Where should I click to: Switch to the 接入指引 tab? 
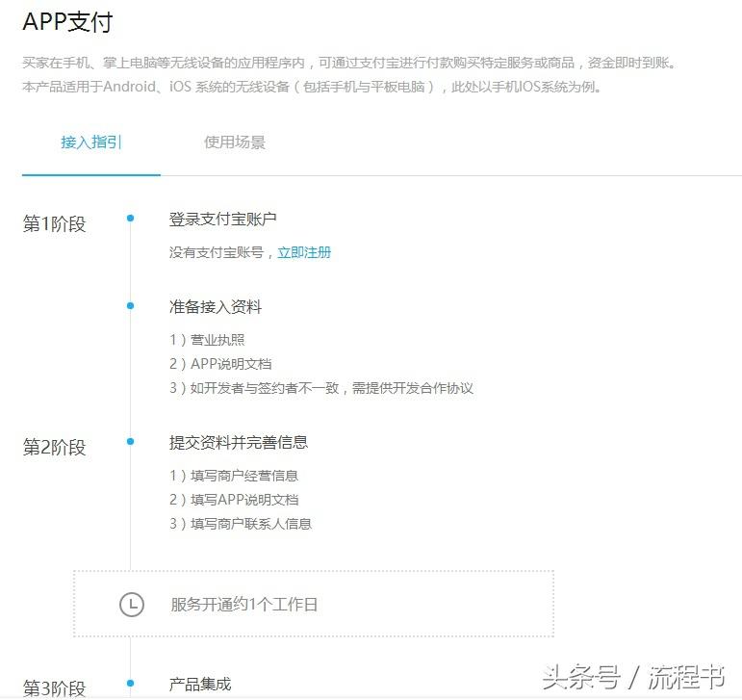(x=91, y=143)
